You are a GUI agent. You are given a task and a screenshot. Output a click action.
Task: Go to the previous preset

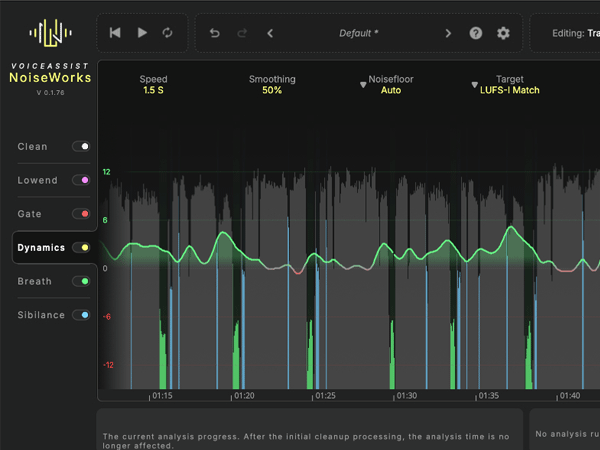point(270,33)
